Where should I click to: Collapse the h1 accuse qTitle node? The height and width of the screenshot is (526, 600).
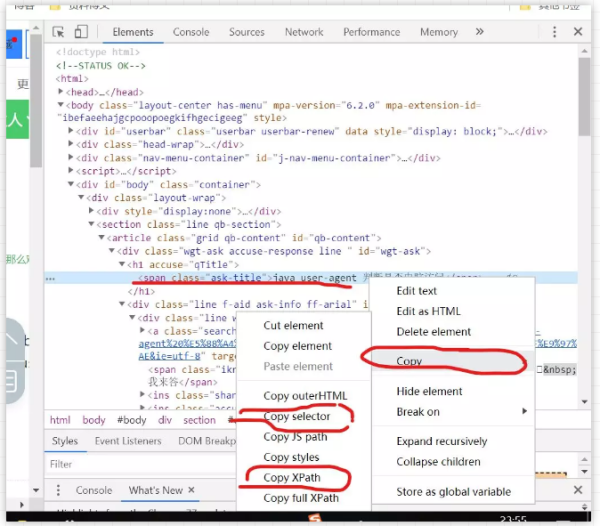point(122,264)
